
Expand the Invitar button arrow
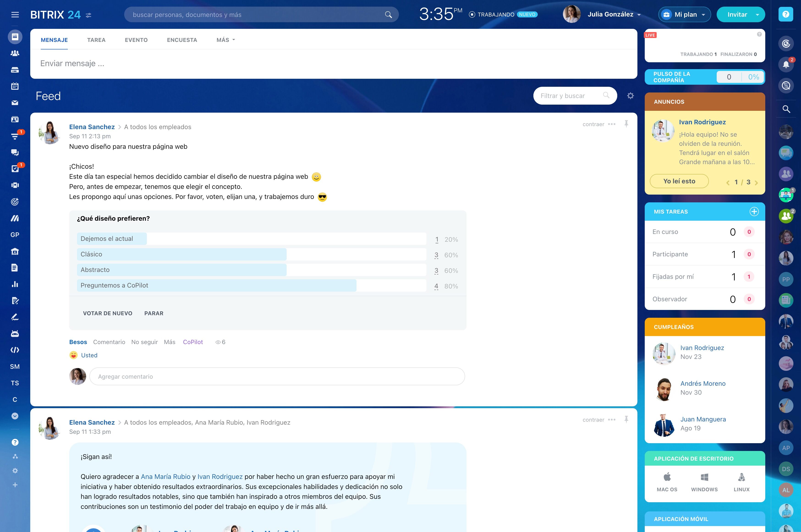757,15
